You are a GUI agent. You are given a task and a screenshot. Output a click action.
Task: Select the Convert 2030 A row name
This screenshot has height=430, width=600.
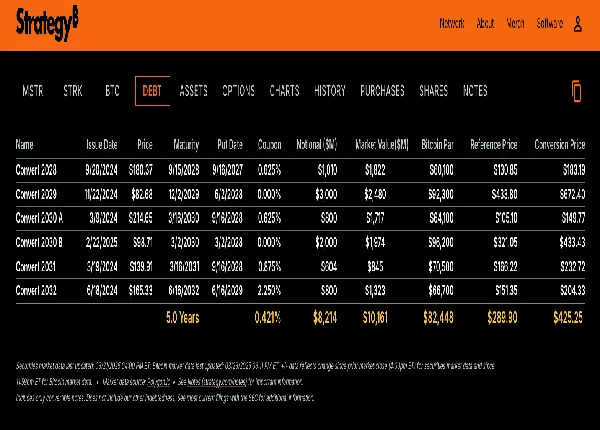[x=39, y=218]
